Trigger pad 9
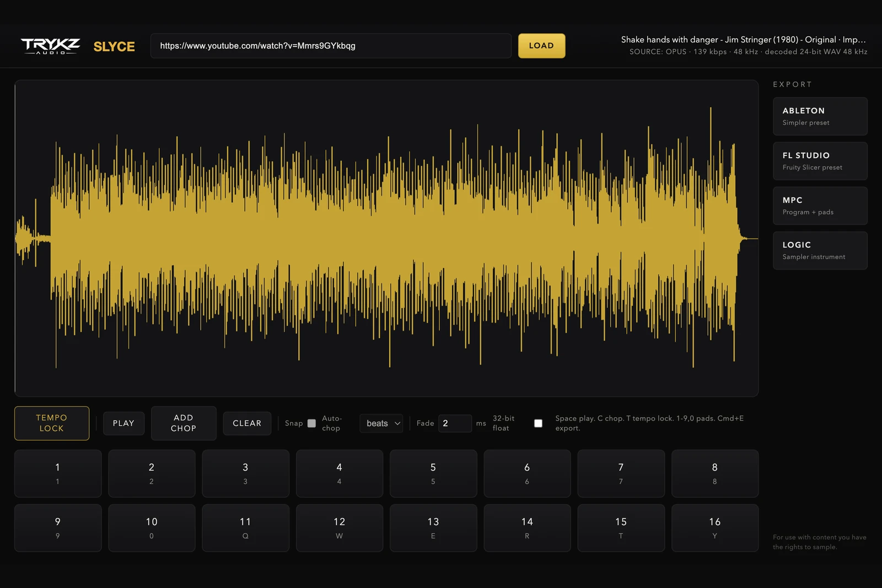This screenshot has width=882, height=588. tap(58, 528)
